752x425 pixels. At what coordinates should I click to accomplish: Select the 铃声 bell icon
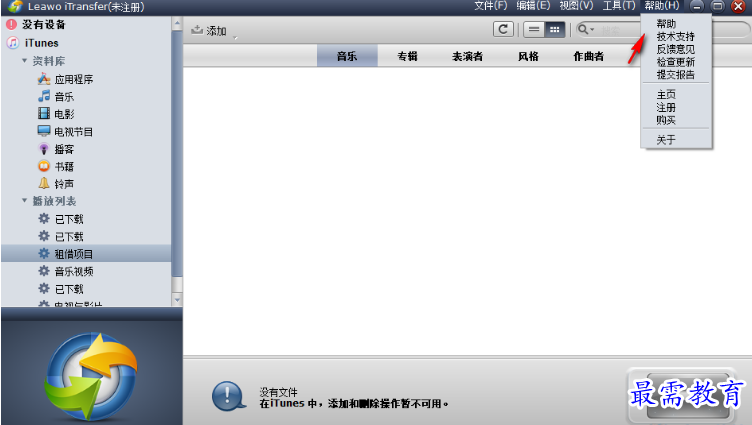click(x=44, y=183)
